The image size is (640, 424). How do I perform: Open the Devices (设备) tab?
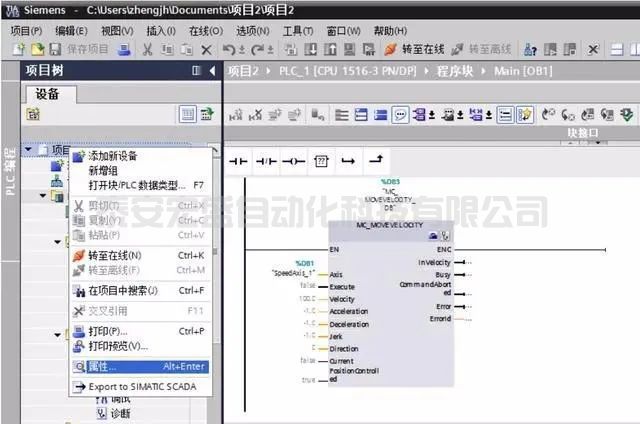[47, 93]
